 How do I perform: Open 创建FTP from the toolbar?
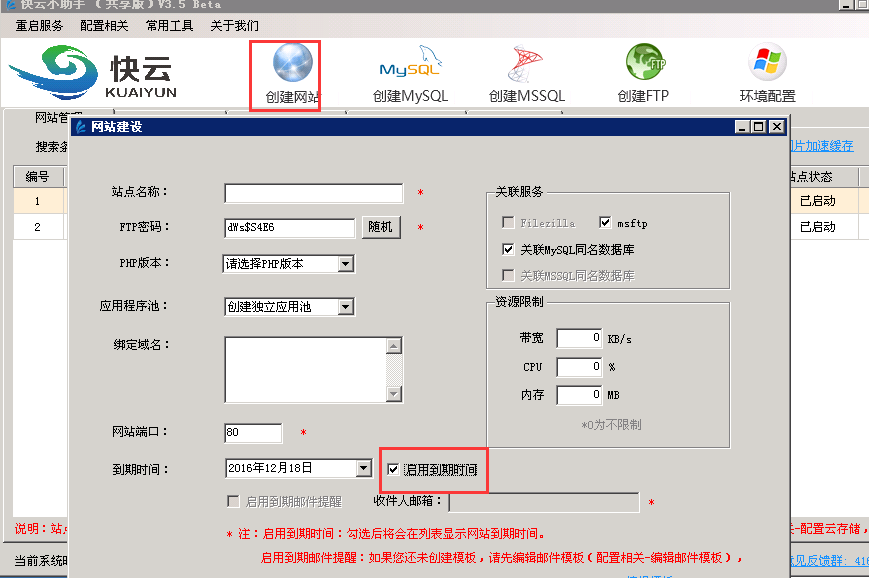pyautogui.click(x=644, y=70)
